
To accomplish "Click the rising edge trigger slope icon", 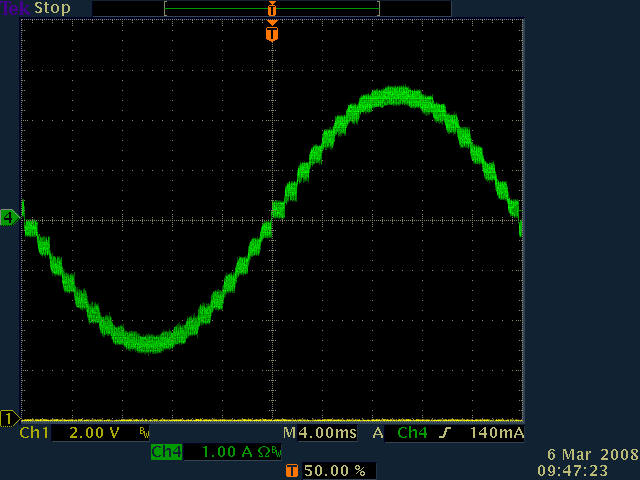I will pyautogui.click(x=444, y=434).
